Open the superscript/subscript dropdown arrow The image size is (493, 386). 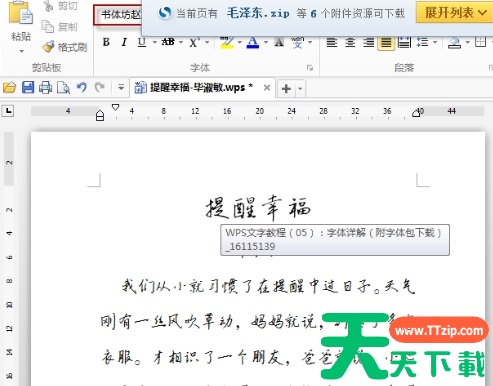(x=207, y=42)
